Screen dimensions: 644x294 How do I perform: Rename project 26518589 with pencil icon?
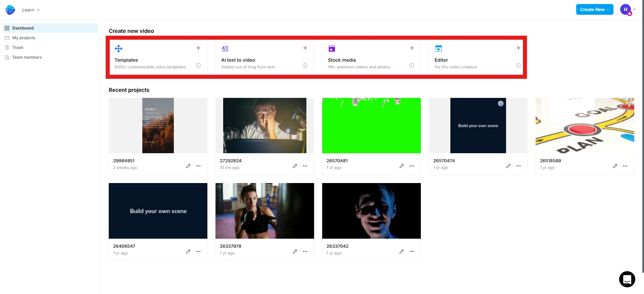click(x=615, y=166)
